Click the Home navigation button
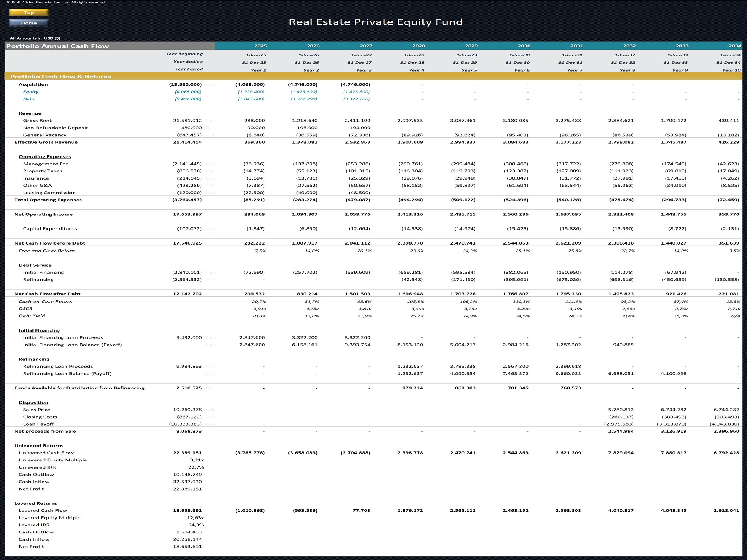 29,23
